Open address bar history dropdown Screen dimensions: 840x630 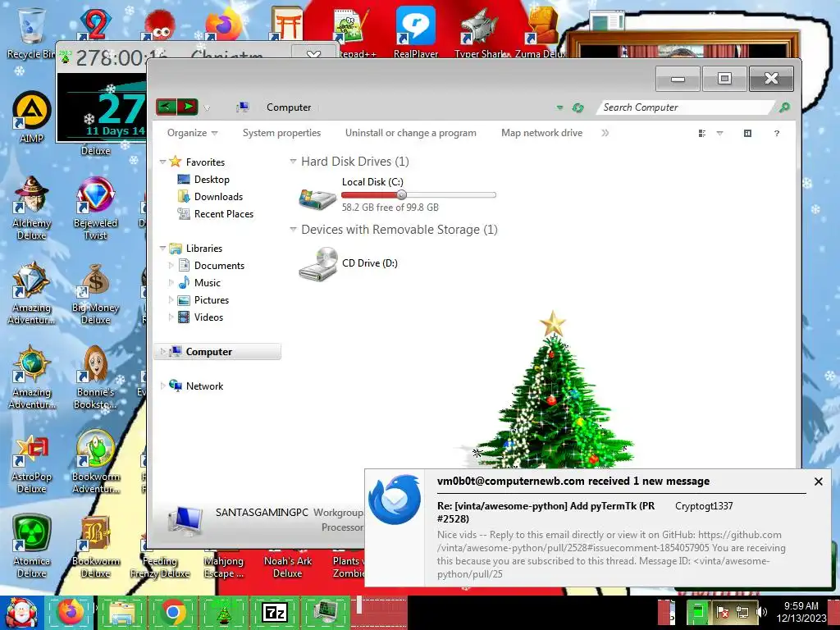[559, 107]
